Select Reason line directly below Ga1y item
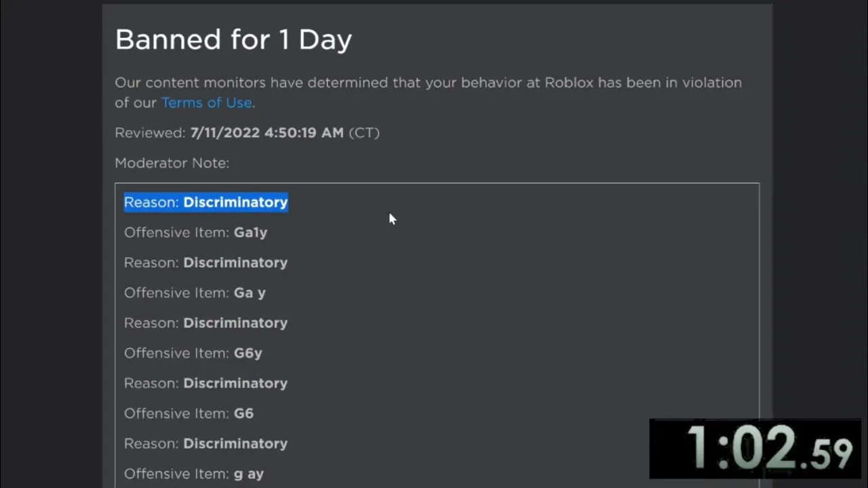This screenshot has height=488, width=868. point(206,263)
